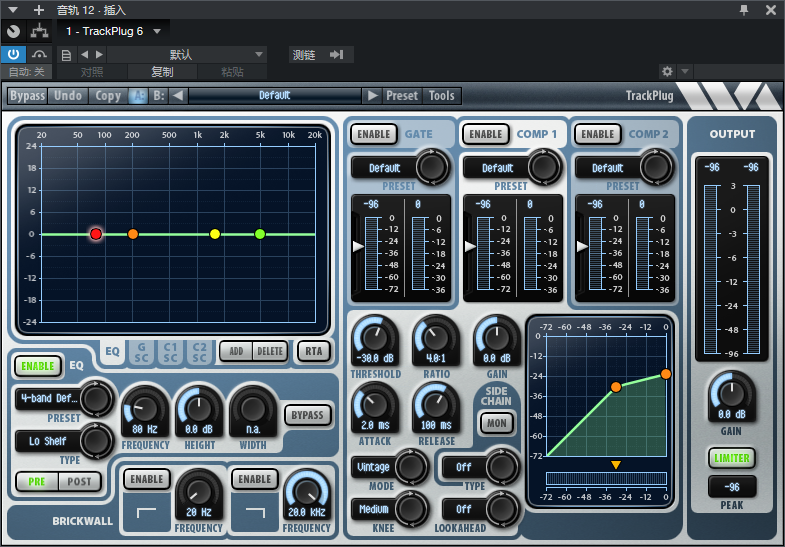Open the Gate Default preset selector
The width and height of the screenshot is (785, 547).
384,168
